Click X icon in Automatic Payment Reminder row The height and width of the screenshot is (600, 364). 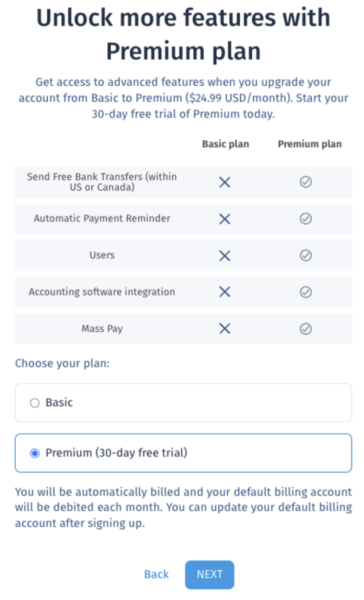pyautogui.click(x=225, y=219)
